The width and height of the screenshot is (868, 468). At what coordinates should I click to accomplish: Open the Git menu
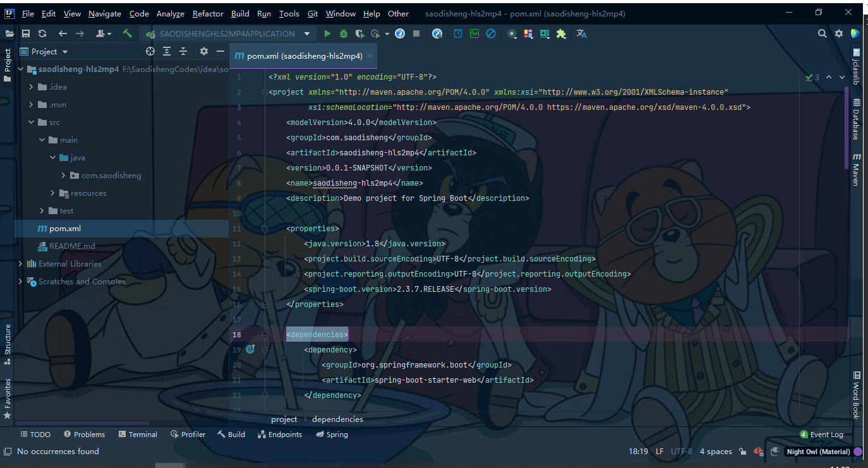click(313, 13)
